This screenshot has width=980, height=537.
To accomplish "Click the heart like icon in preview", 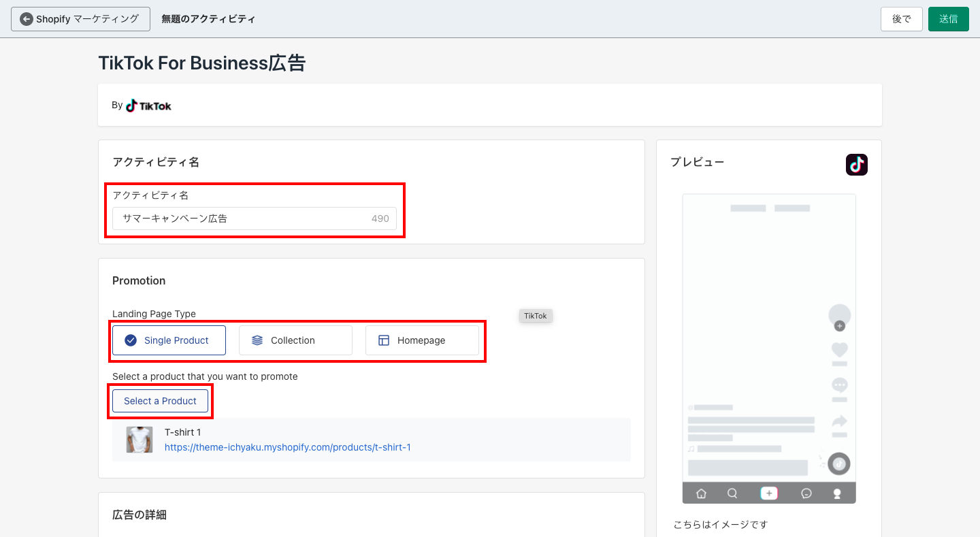I will pyautogui.click(x=840, y=350).
